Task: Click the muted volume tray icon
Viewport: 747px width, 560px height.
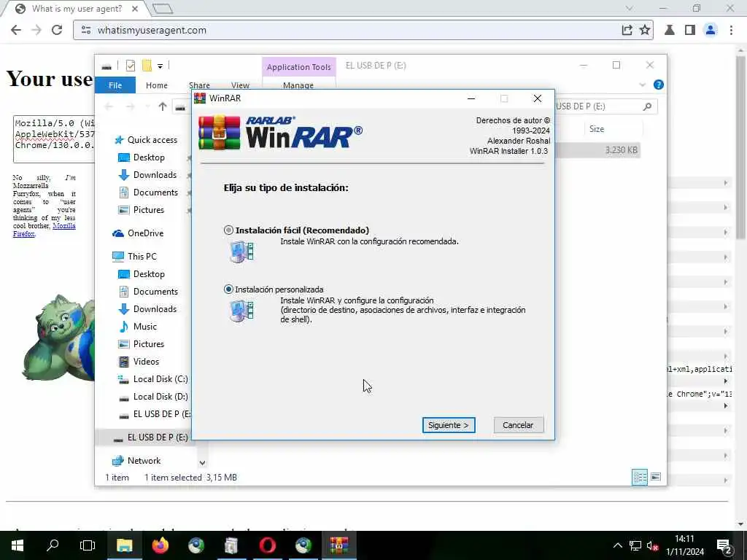Action: [x=652, y=545]
